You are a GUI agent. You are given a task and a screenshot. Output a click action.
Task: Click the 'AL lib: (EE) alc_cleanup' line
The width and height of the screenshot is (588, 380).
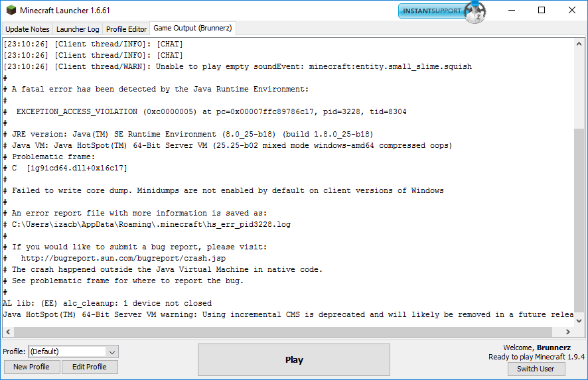(x=108, y=303)
